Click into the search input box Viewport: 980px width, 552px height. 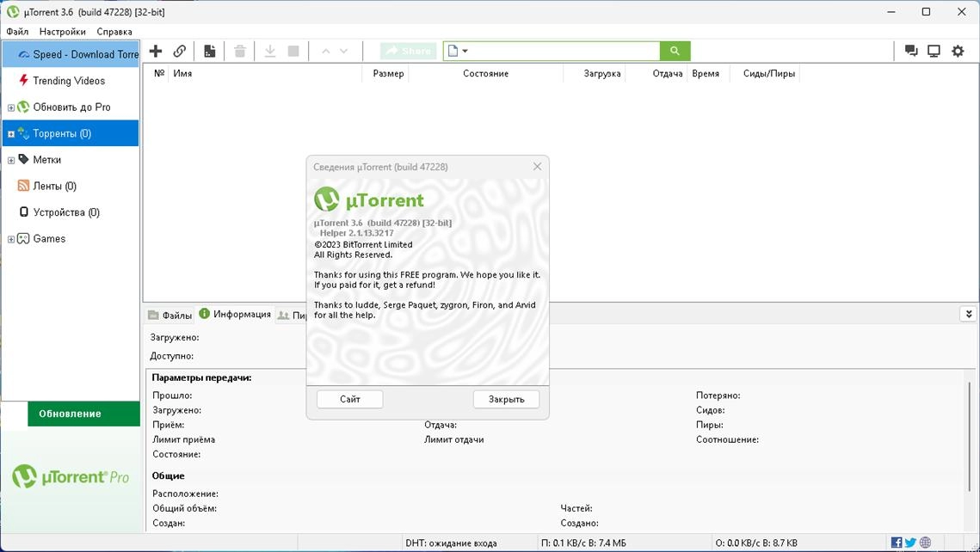[565, 52]
